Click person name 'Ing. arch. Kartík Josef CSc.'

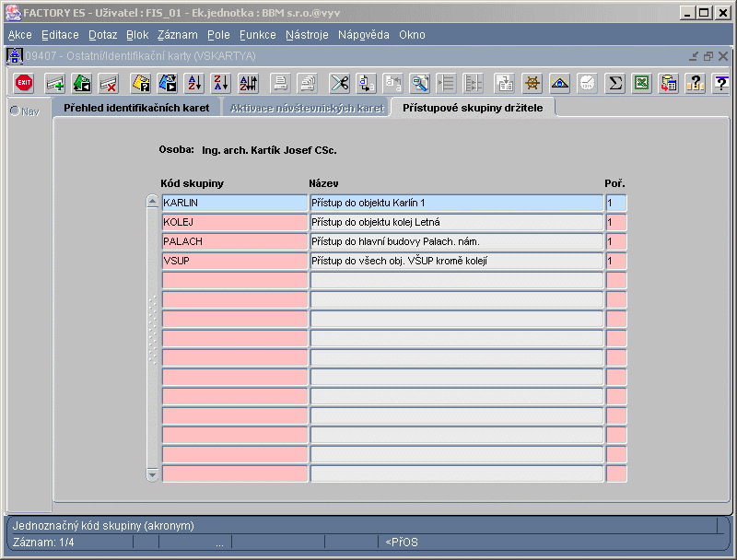coord(269,150)
